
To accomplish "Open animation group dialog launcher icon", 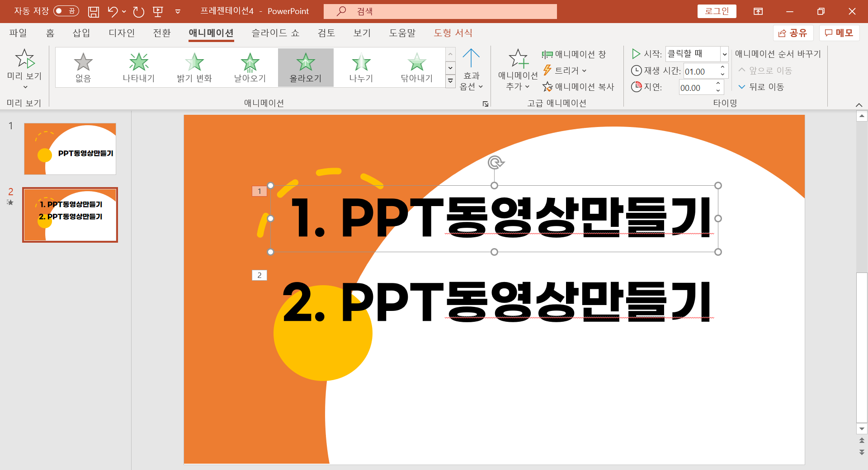I will click(486, 104).
